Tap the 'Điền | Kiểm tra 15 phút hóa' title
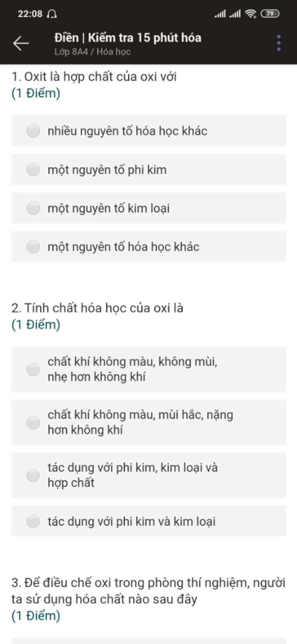The height and width of the screenshot is (644, 297). pos(128,38)
